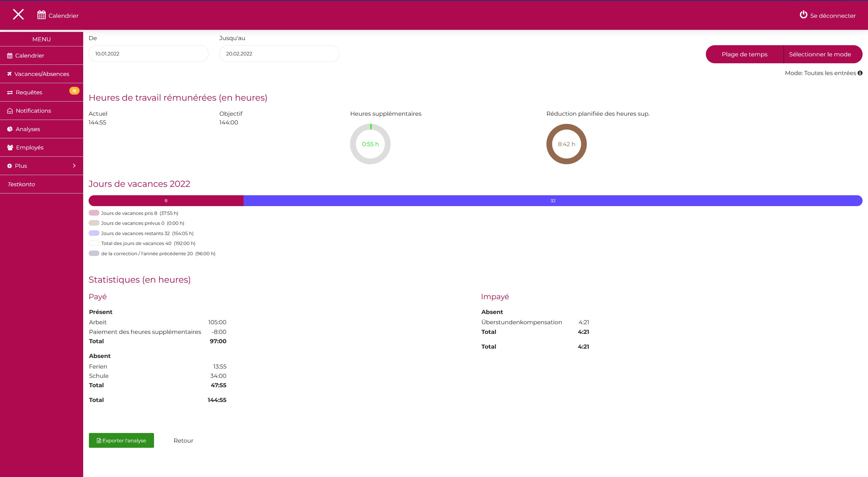Expand the Plus submenu chevron
This screenshot has height=477, width=868.
[x=74, y=166]
